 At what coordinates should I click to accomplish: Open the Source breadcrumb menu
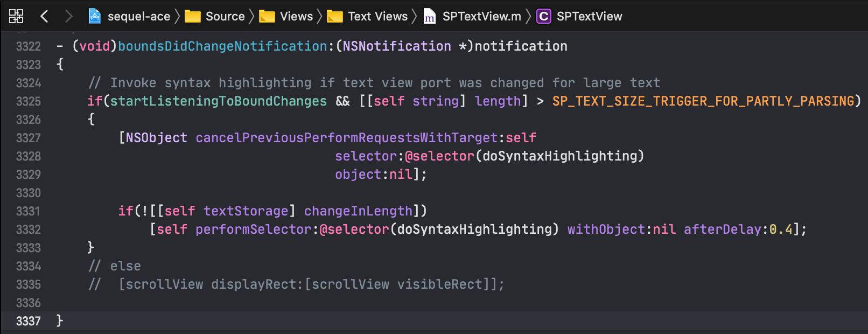click(225, 16)
